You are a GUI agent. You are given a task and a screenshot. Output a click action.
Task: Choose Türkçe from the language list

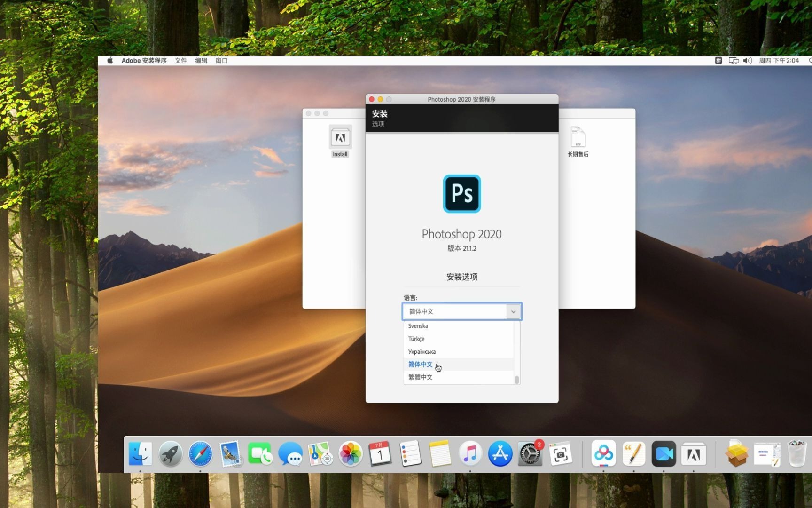click(459, 339)
